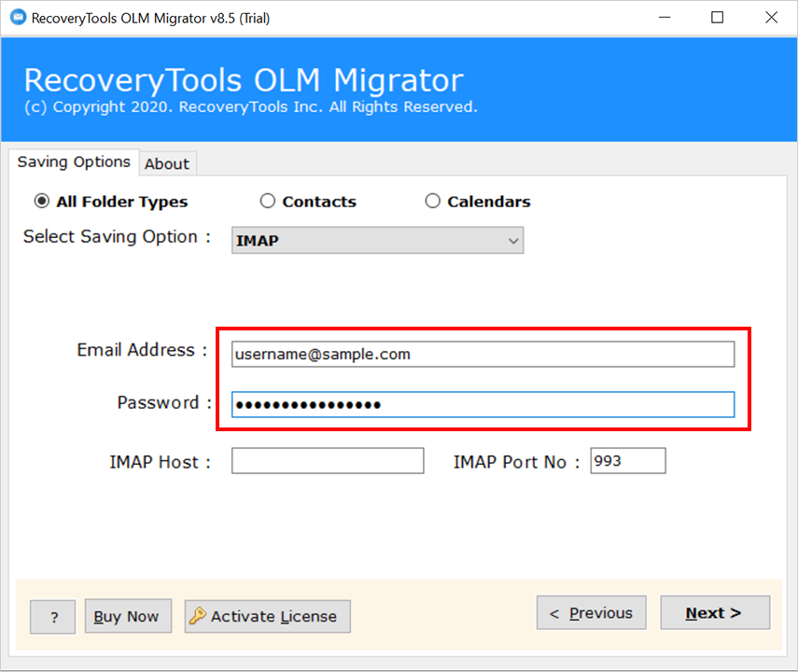Click the RecoveryTools app icon in title bar
798x672 pixels.
(18, 18)
